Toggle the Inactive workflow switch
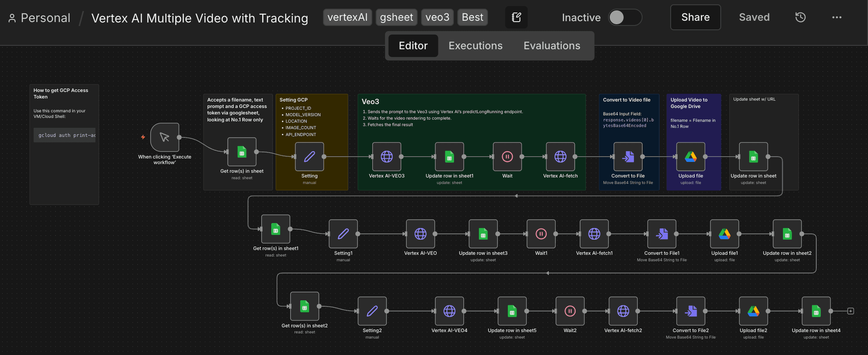The height and width of the screenshot is (355, 868). 625,17
